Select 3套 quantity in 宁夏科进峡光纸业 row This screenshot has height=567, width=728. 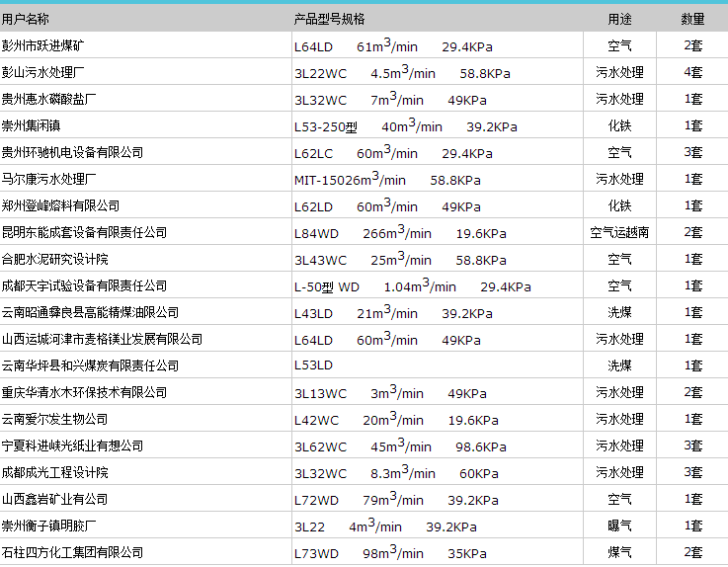click(x=692, y=446)
